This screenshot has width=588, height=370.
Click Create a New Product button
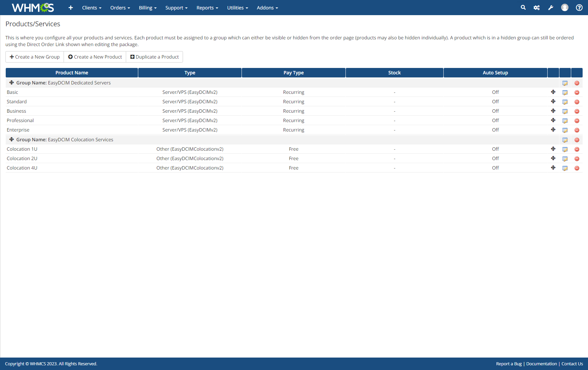tap(95, 57)
